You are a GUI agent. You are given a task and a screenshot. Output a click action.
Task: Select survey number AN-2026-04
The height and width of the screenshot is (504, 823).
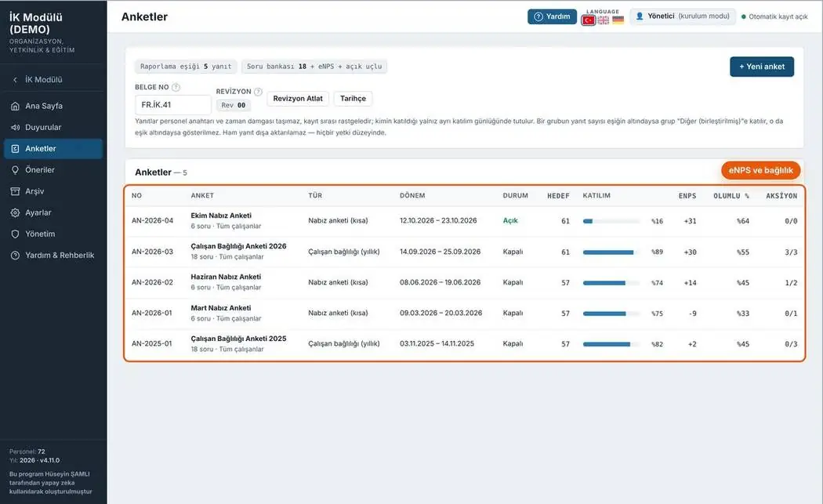click(x=152, y=221)
